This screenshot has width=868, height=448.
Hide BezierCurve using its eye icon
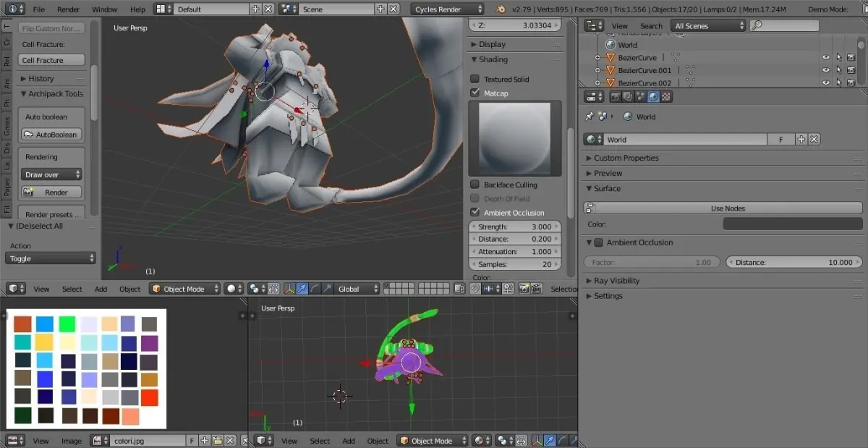click(825, 57)
